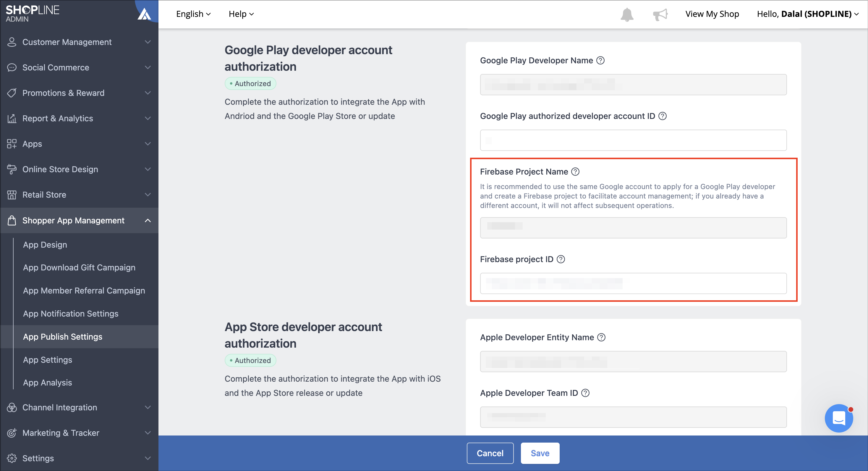Show help for Apple Developer Entity Name
The image size is (868, 471).
click(x=601, y=337)
